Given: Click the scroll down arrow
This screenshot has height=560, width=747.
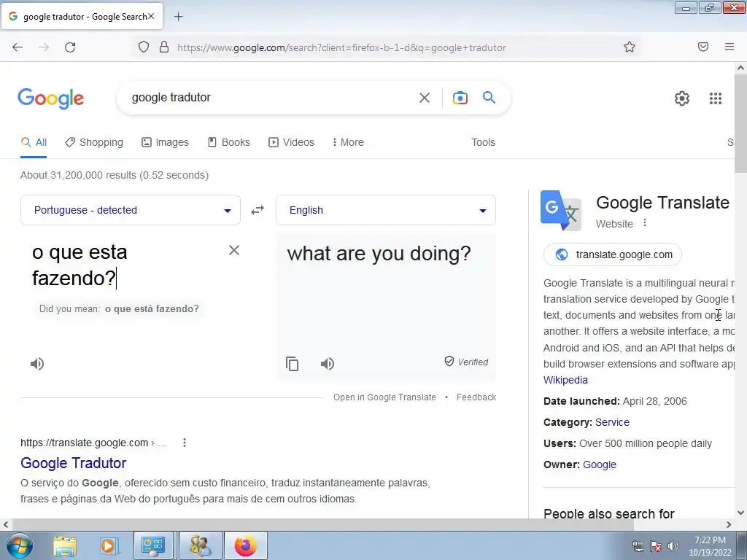Looking at the screenshot, I should [x=740, y=513].
